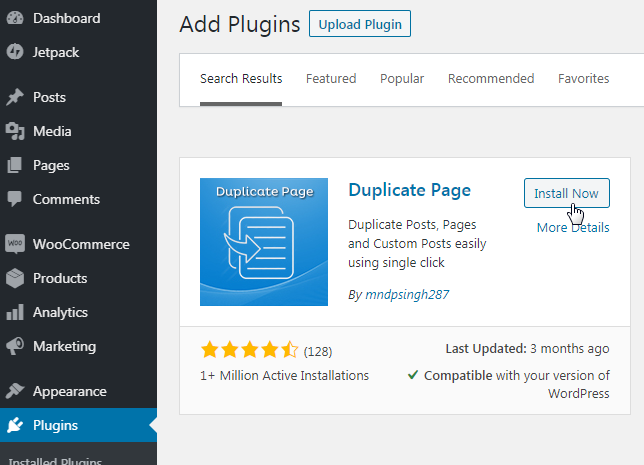Image resolution: width=644 pixels, height=465 pixels.
Task: Click the Jetpack icon in sidebar
Action: 15,52
